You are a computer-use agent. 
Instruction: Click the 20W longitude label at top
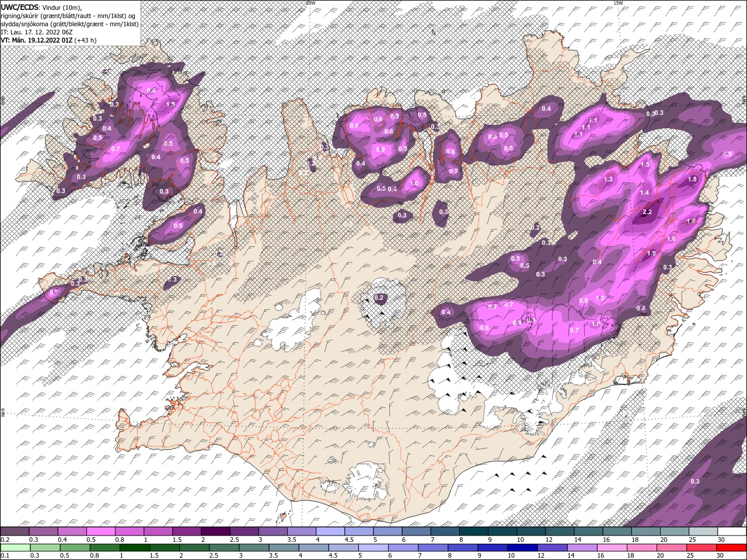click(x=310, y=2)
